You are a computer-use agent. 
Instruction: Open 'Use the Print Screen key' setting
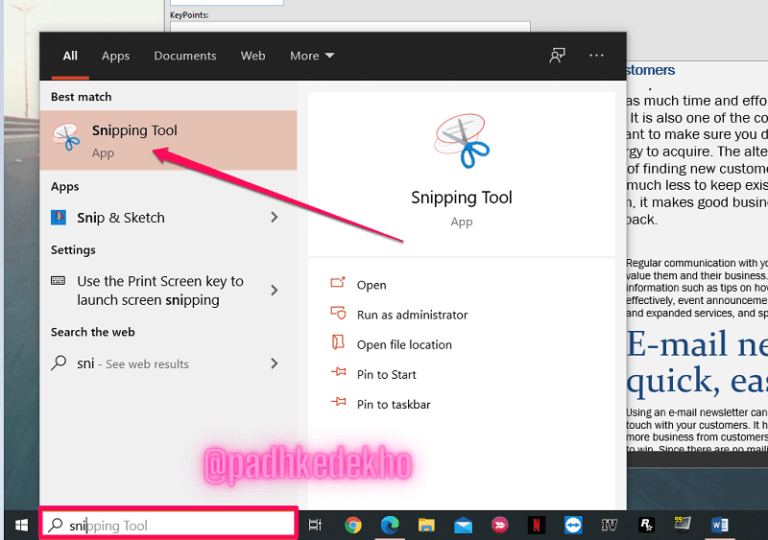click(160, 291)
